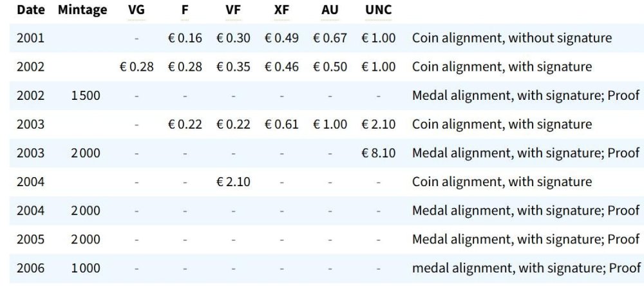
Task: Click the € 0.46 XF price
Action: (281, 67)
